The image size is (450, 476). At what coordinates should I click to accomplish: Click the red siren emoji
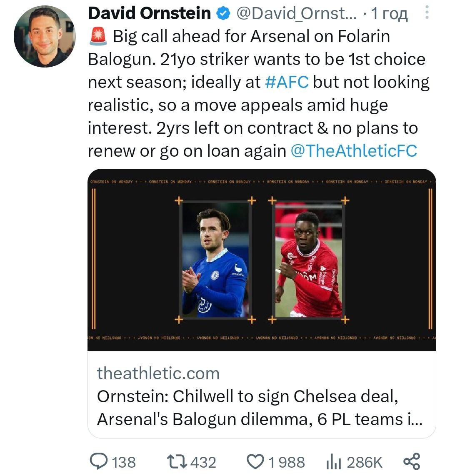tap(98, 37)
